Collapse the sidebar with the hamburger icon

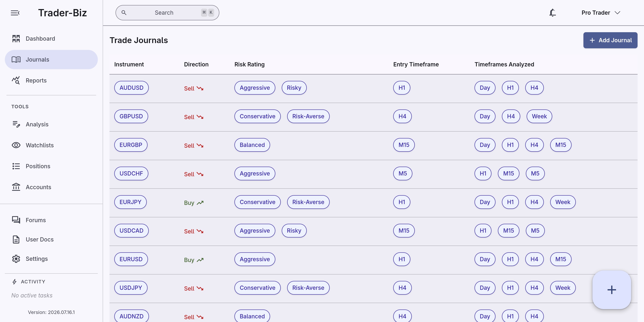coord(15,13)
